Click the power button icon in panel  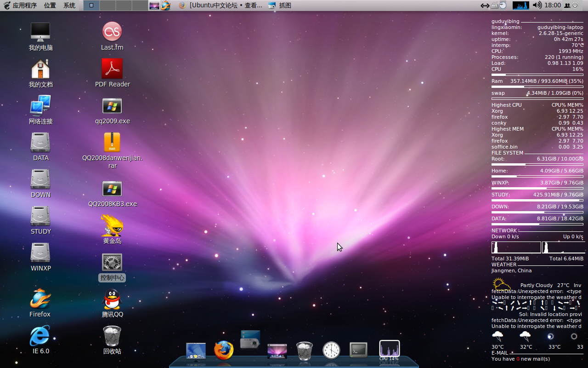(575, 5)
